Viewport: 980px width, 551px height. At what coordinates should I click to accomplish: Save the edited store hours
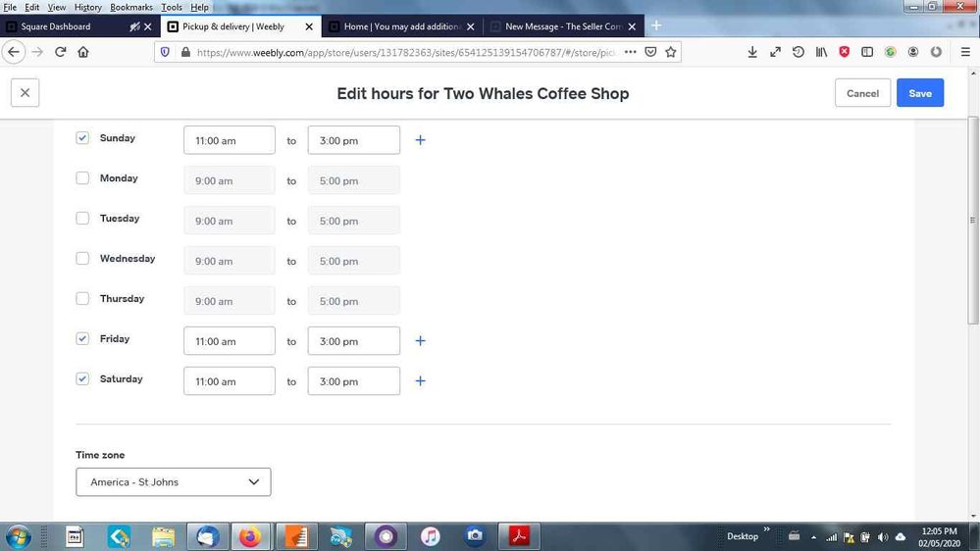point(919,93)
